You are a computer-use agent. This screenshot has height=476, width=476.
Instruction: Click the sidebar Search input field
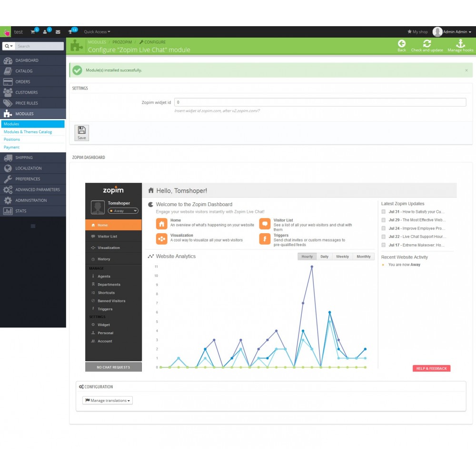point(39,46)
